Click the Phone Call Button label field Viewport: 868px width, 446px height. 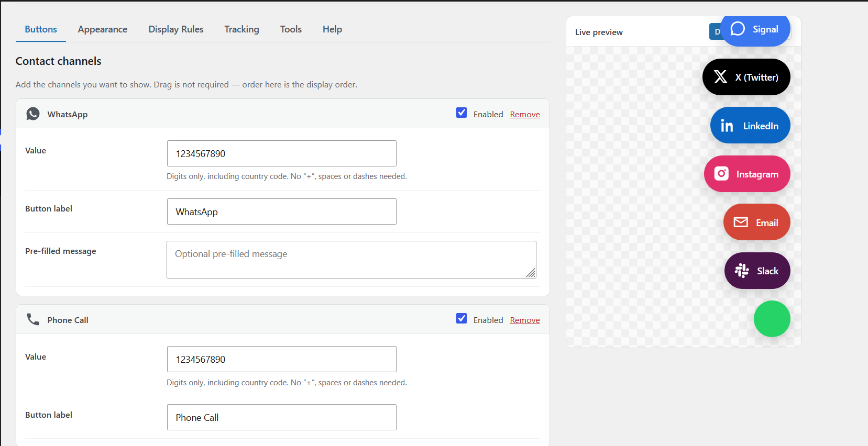281,417
